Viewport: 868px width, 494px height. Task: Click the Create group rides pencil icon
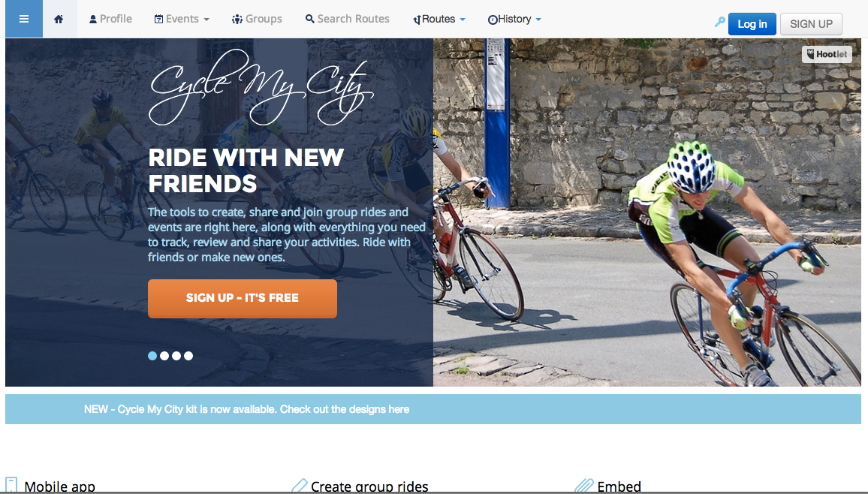pos(299,485)
